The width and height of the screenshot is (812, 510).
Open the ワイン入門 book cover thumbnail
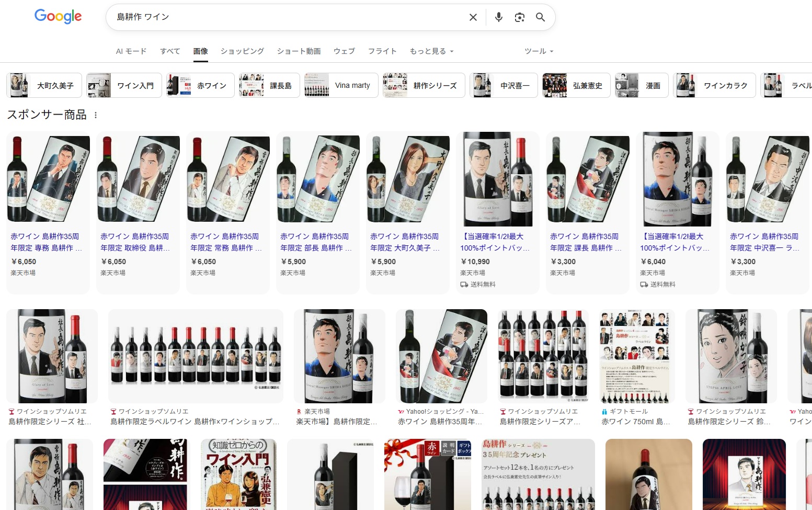click(238, 474)
